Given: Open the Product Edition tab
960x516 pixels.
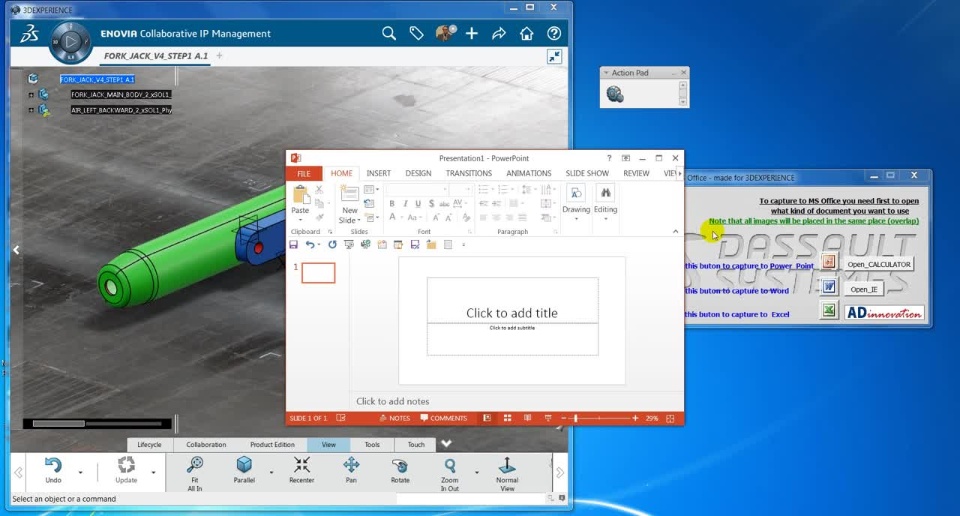Looking at the screenshot, I should (272, 444).
